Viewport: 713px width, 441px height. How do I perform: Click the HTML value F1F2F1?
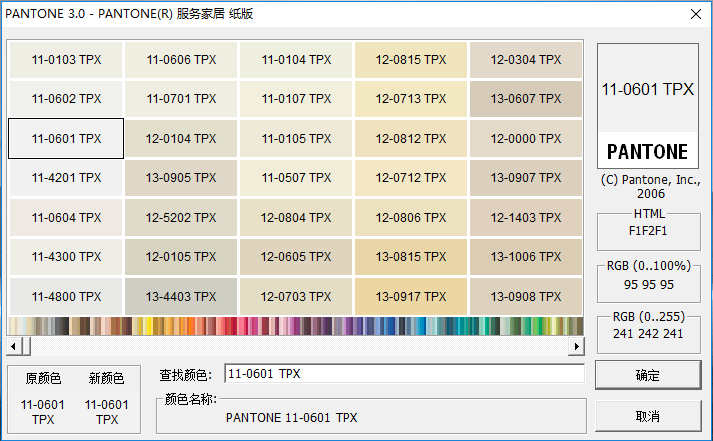tap(648, 231)
